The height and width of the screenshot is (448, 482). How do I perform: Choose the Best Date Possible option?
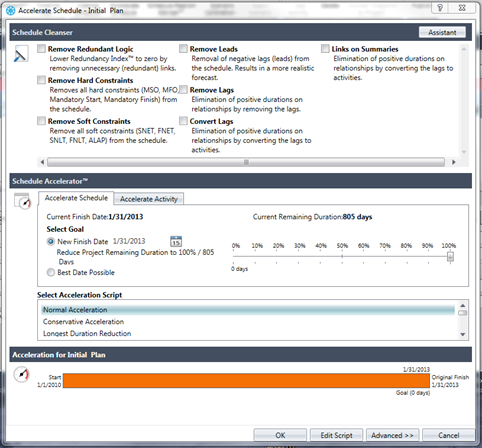click(51, 272)
